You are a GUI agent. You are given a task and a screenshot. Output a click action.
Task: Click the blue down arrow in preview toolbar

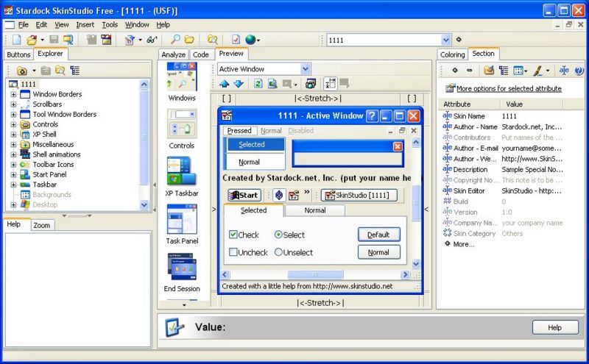238,84
